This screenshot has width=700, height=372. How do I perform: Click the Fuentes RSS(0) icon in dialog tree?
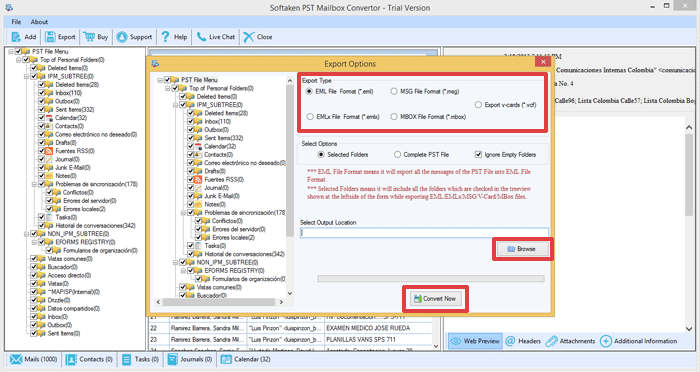[199, 180]
